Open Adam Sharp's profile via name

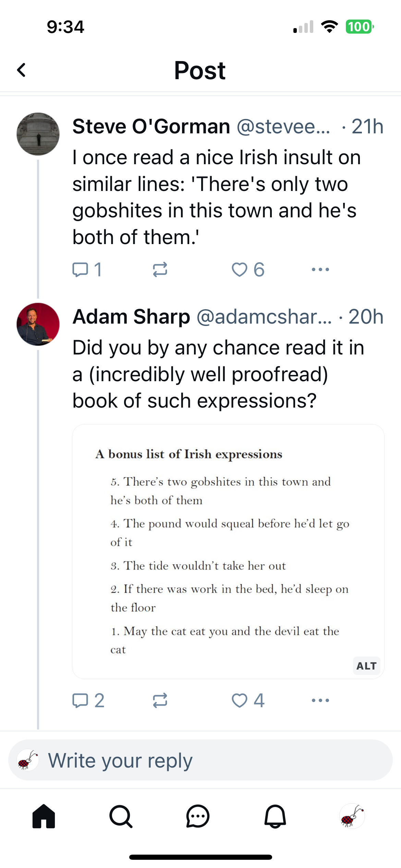point(131,316)
